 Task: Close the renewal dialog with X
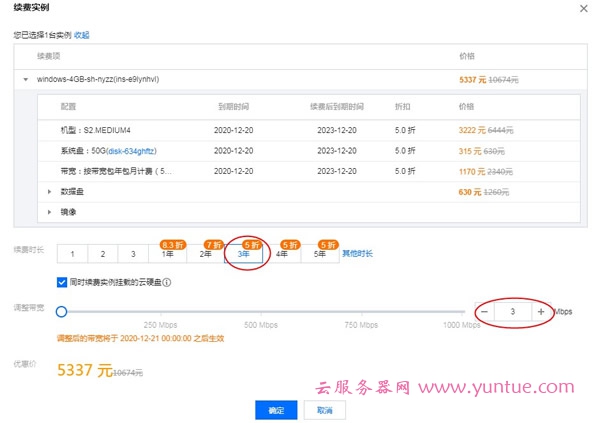(x=583, y=8)
